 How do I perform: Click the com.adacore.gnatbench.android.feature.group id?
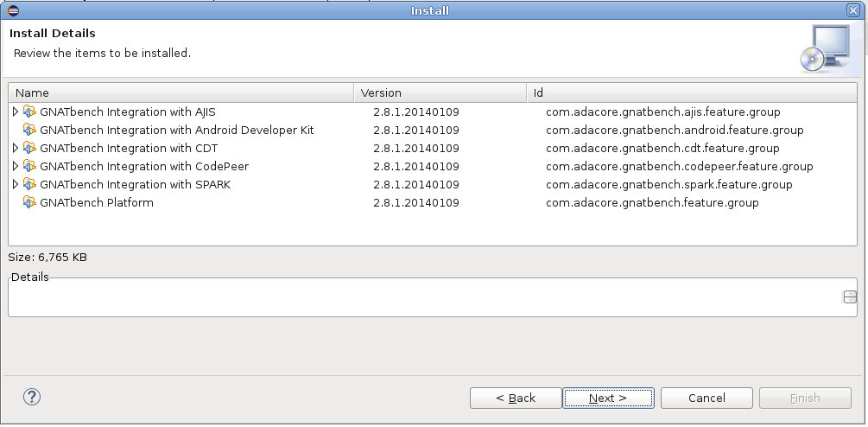tap(675, 131)
